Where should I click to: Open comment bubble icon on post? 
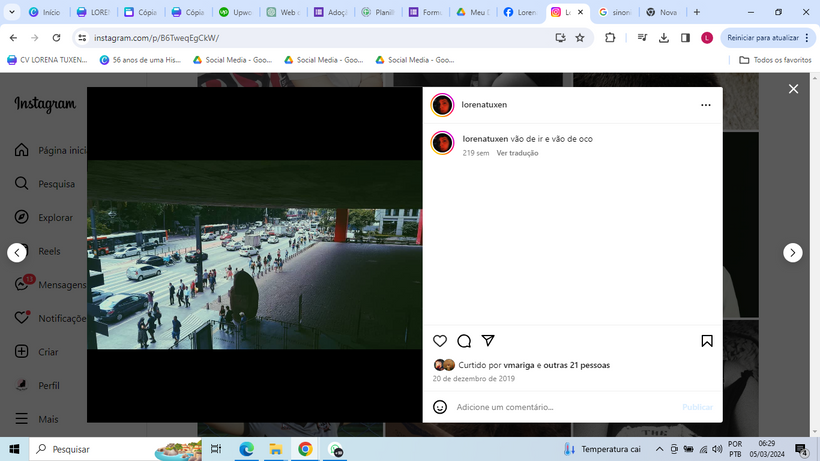click(464, 341)
